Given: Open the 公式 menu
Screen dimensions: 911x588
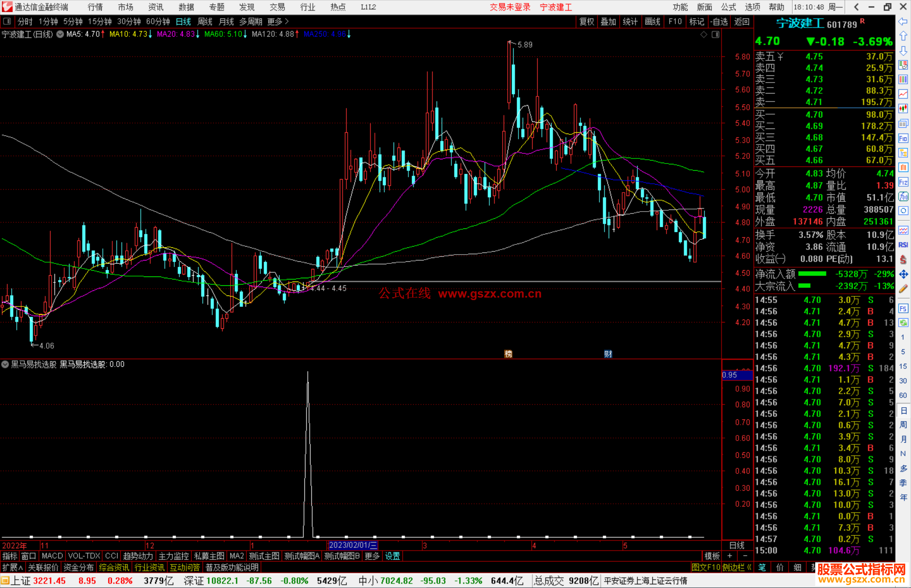Looking at the screenshot, I should pyautogui.click(x=728, y=7).
